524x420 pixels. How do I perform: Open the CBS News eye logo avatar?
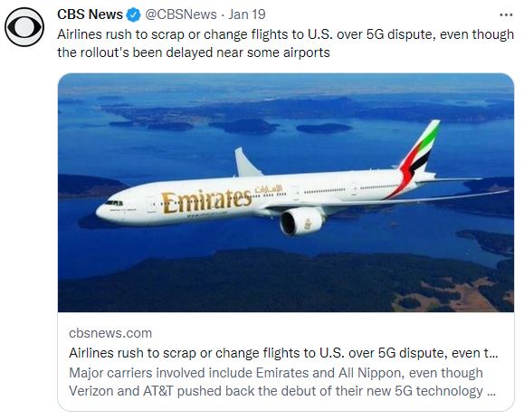(x=24, y=27)
